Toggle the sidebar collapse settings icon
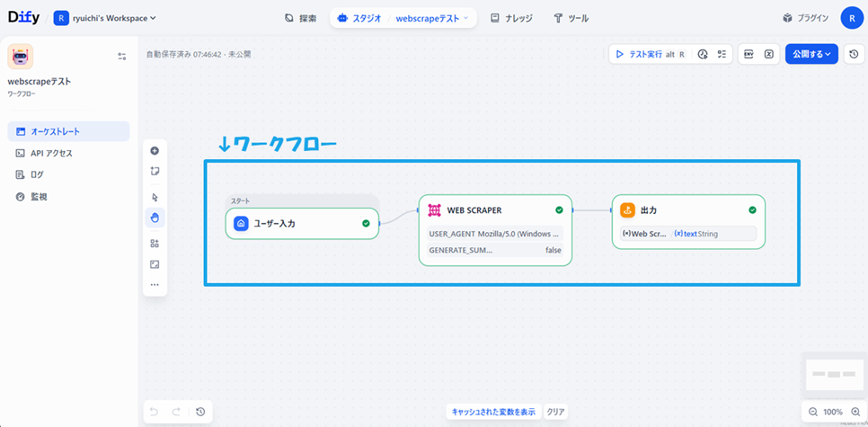This screenshot has height=427, width=868. (122, 56)
